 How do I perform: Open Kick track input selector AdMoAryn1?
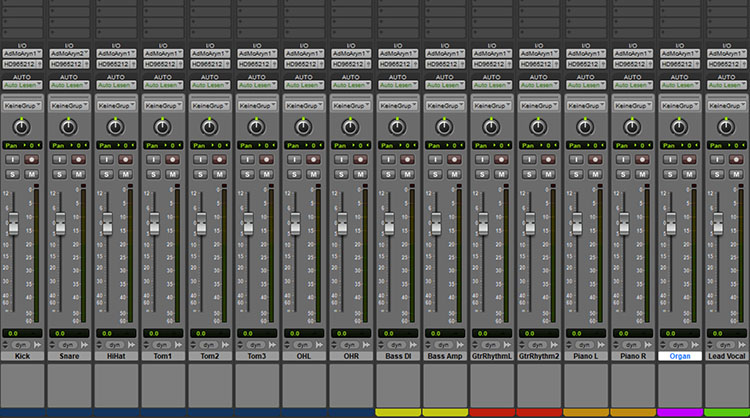pos(22,54)
